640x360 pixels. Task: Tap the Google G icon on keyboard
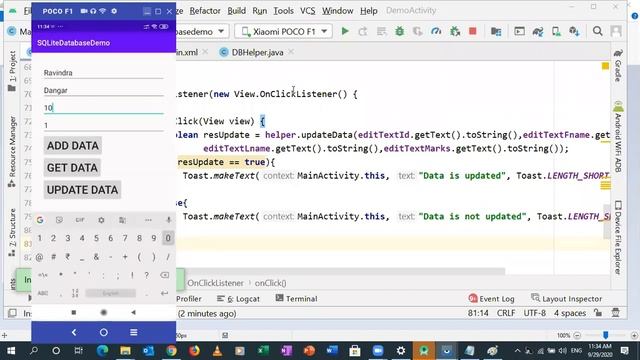[40, 220]
